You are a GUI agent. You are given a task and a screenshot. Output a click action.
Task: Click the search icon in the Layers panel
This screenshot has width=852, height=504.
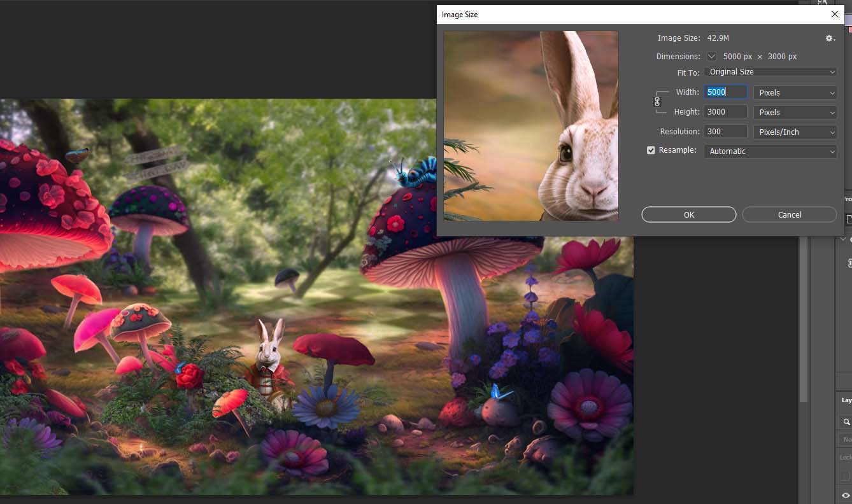[x=846, y=422]
